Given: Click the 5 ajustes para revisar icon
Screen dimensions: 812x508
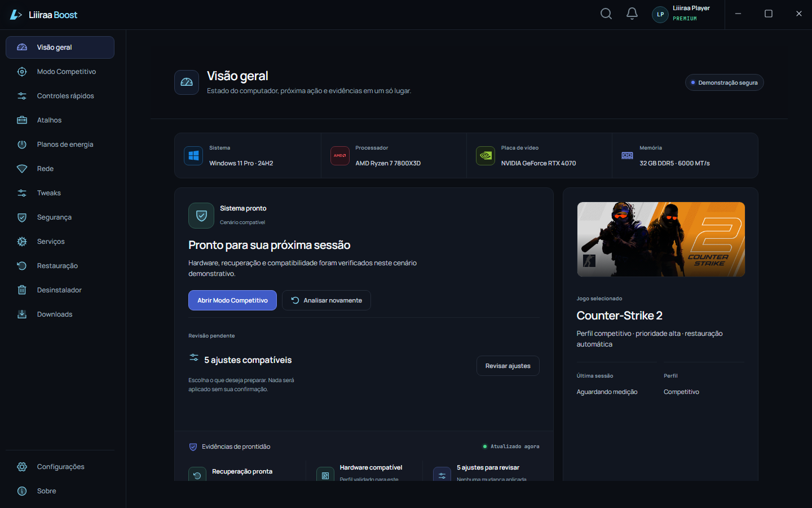Looking at the screenshot, I should (x=442, y=475).
